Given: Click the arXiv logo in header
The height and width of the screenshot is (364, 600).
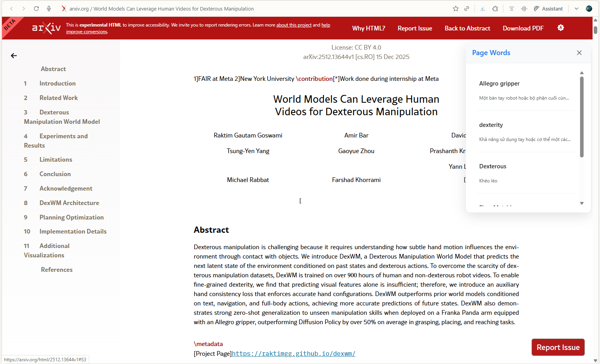Looking at the screenshot, I should coord(47,28).
